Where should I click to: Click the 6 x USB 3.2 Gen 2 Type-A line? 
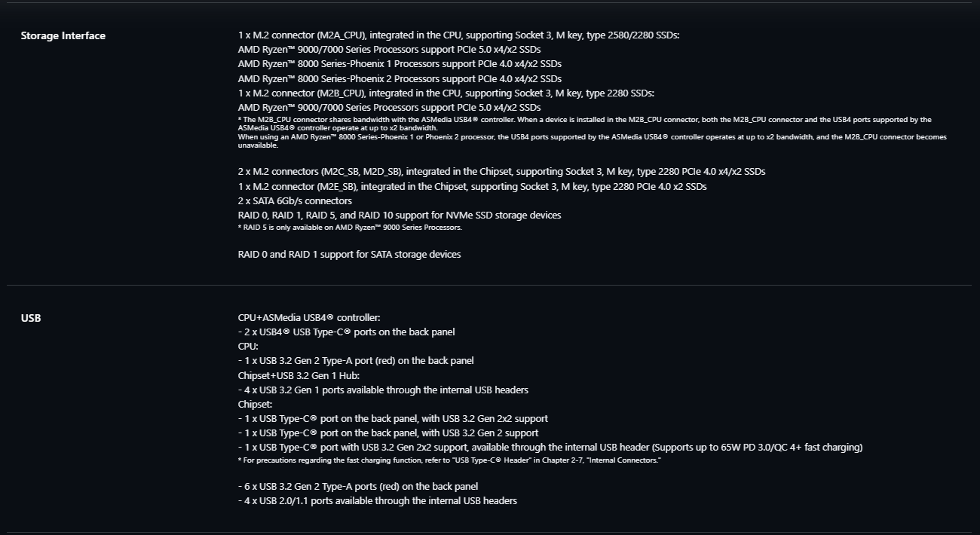click(x=358, y=487)
